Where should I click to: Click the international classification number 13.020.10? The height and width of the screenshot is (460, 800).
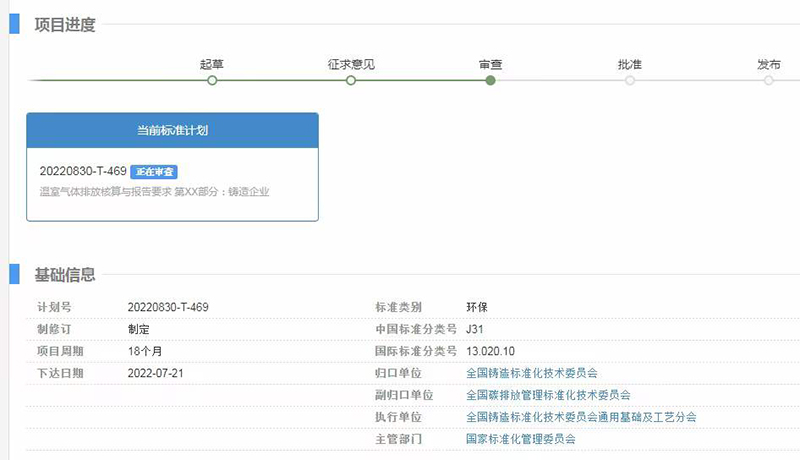pos(491,351)
